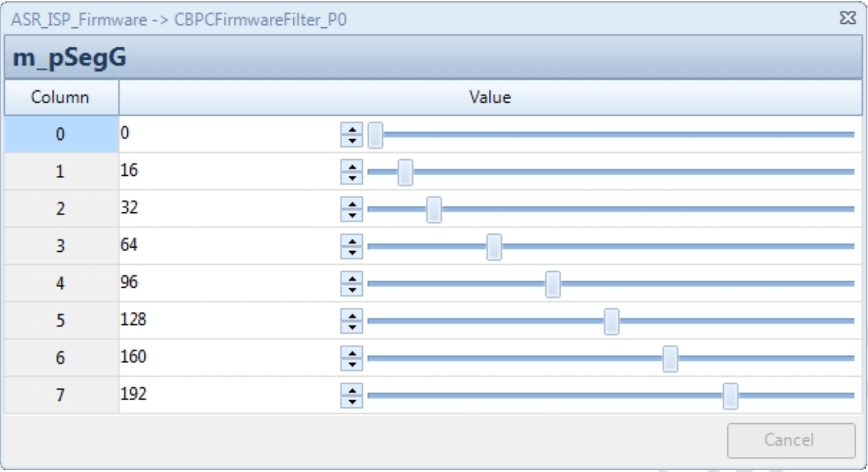The height and width of the screenshot is (472, 868).
Task: Click the Cancel button
Action: 791,440
